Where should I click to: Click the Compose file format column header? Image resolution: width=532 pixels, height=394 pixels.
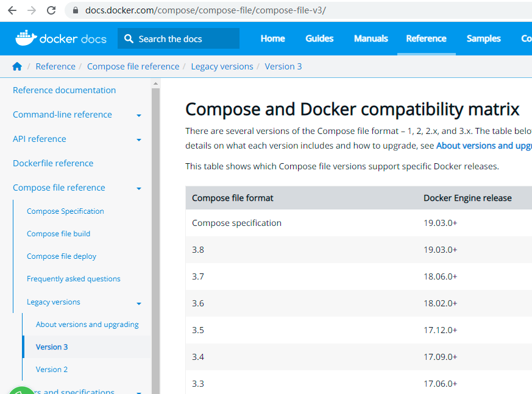click(x=232, y=198)
